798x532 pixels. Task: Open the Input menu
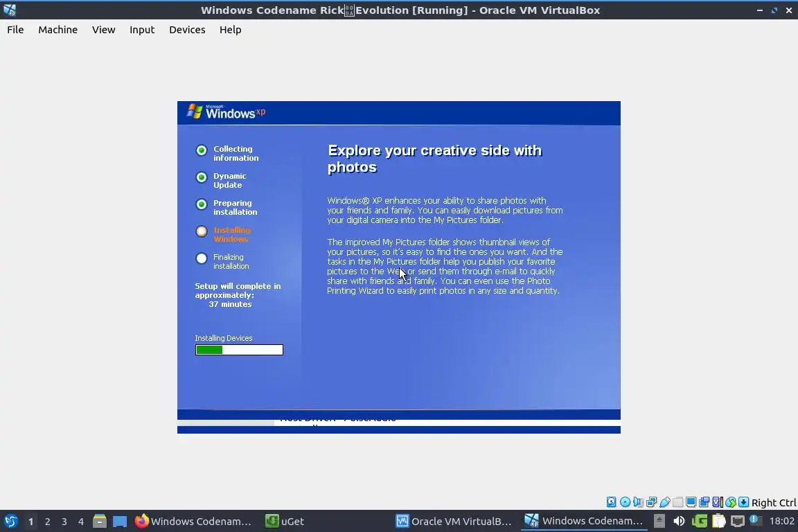point(141,30)
